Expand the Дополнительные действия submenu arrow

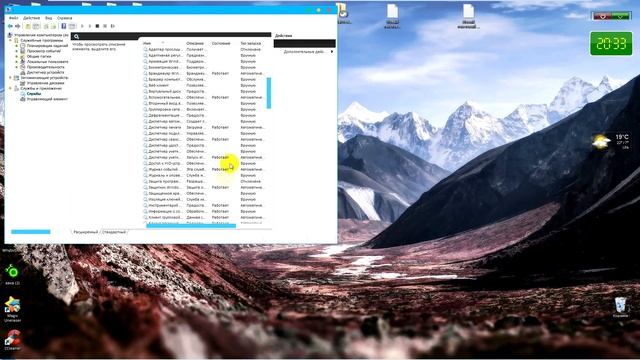332,52
